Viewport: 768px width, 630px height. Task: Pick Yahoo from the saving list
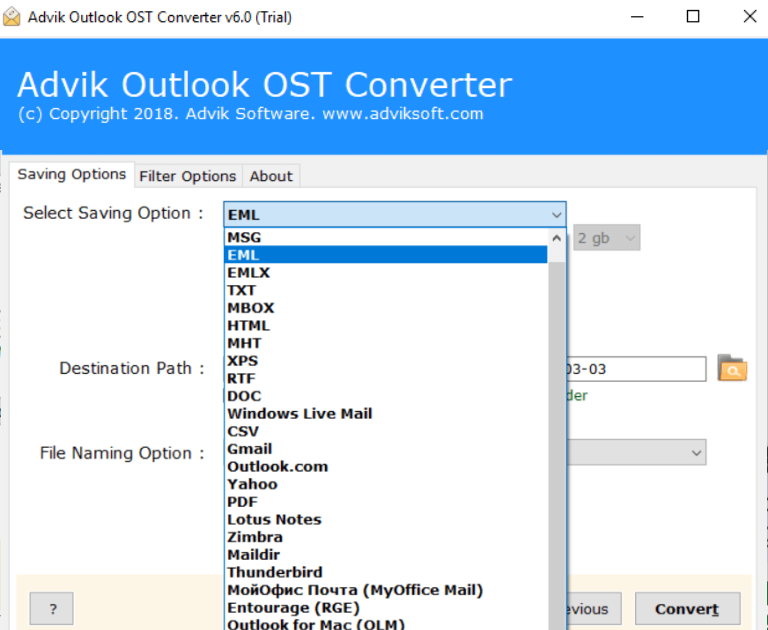[386, 485]
